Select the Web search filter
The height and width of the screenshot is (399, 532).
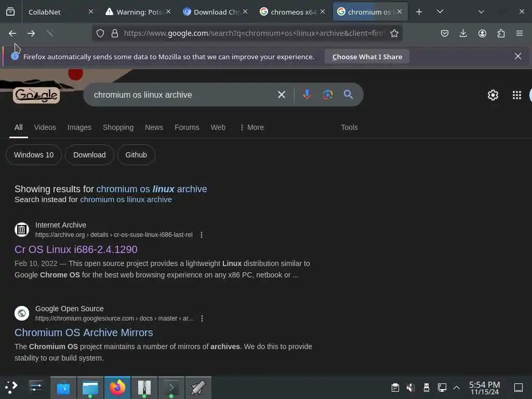pyautogui.click(x=218, y=127)
